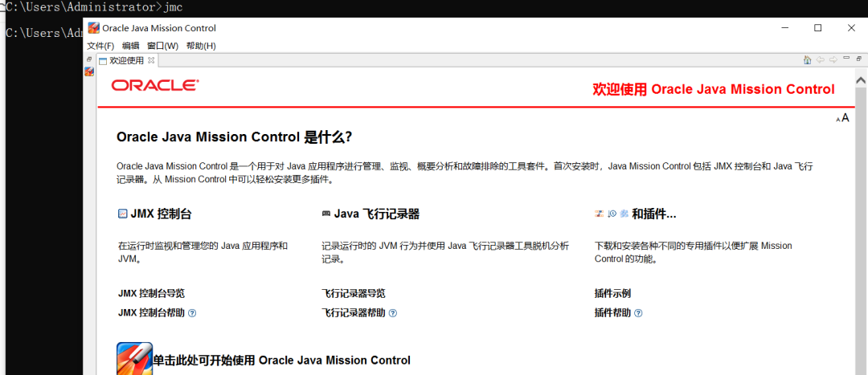The height and width of the screenshot is (375, 868).
Task: Click the scrollbar up arrow
Action: pyautogui.click(x=861, y=81)
